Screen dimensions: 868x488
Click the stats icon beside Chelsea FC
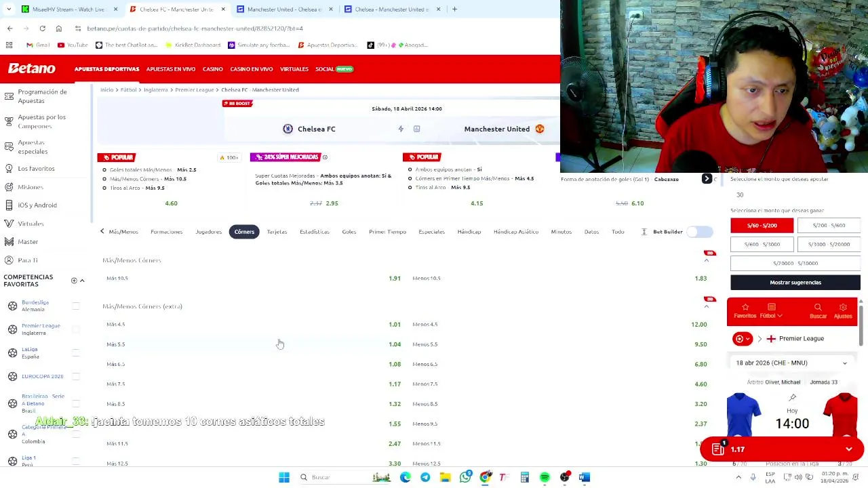(x=416, y=129)
